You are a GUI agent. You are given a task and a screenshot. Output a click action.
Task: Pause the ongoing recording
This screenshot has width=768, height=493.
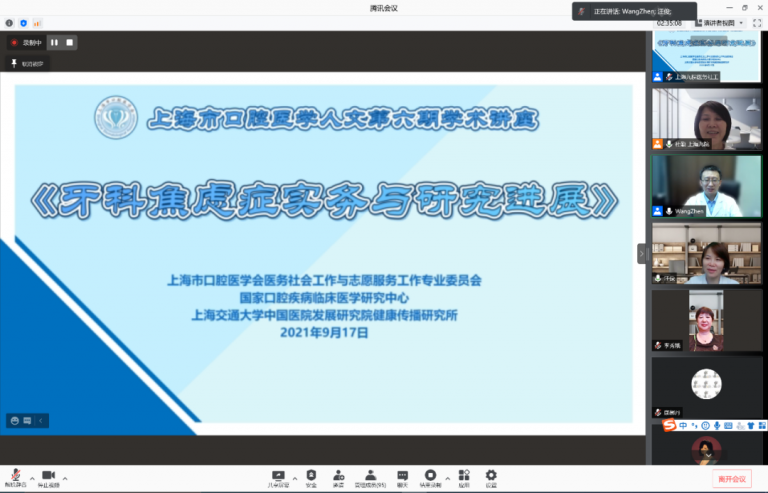pos(54,43)
